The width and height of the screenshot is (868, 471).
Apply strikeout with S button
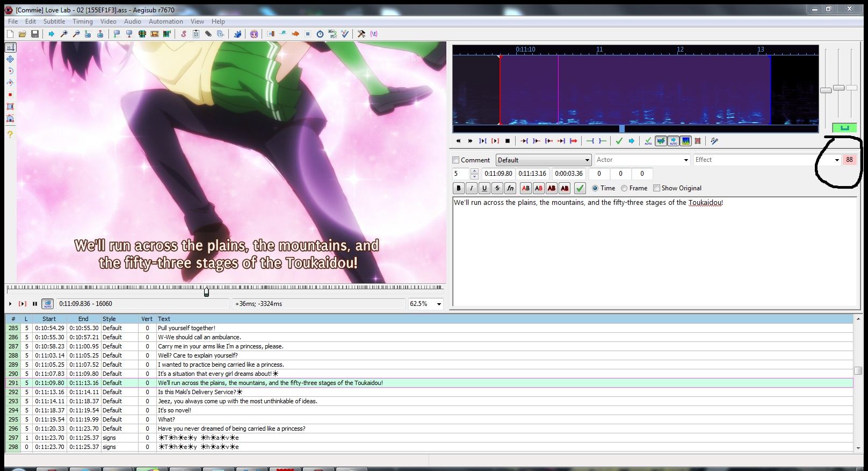[497, 188]
